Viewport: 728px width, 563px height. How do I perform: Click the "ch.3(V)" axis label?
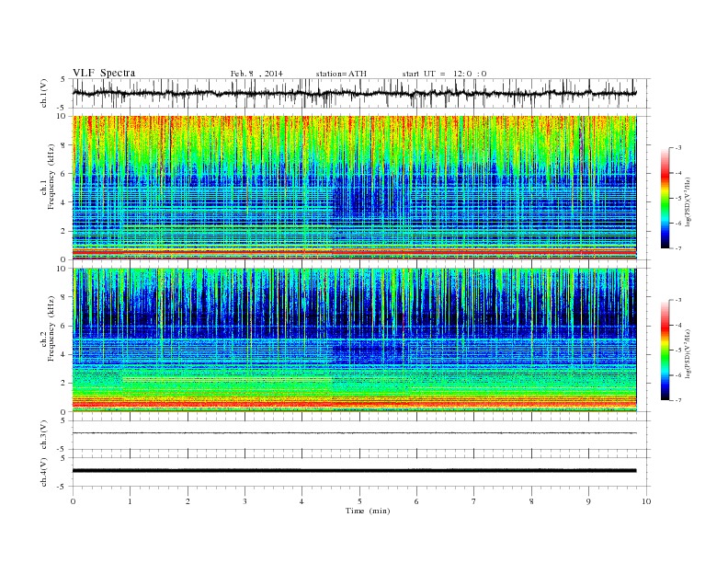[44, 435]
